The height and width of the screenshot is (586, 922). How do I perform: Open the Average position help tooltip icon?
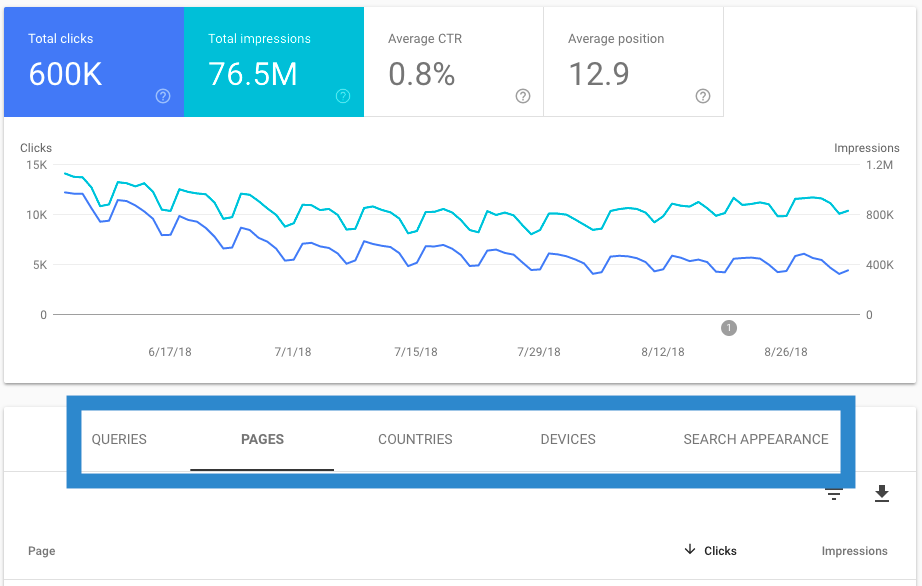pyautogui.click(x=702, y=96)
